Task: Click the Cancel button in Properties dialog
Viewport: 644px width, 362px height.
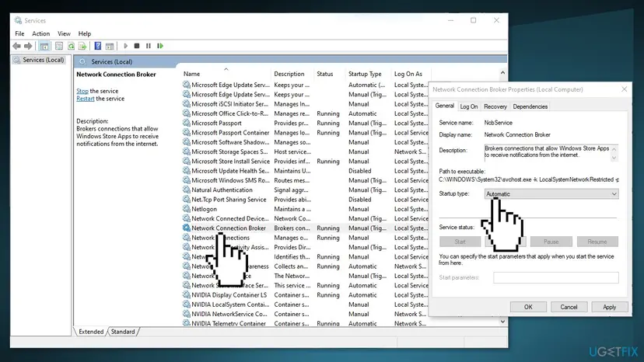Action: 569,307
